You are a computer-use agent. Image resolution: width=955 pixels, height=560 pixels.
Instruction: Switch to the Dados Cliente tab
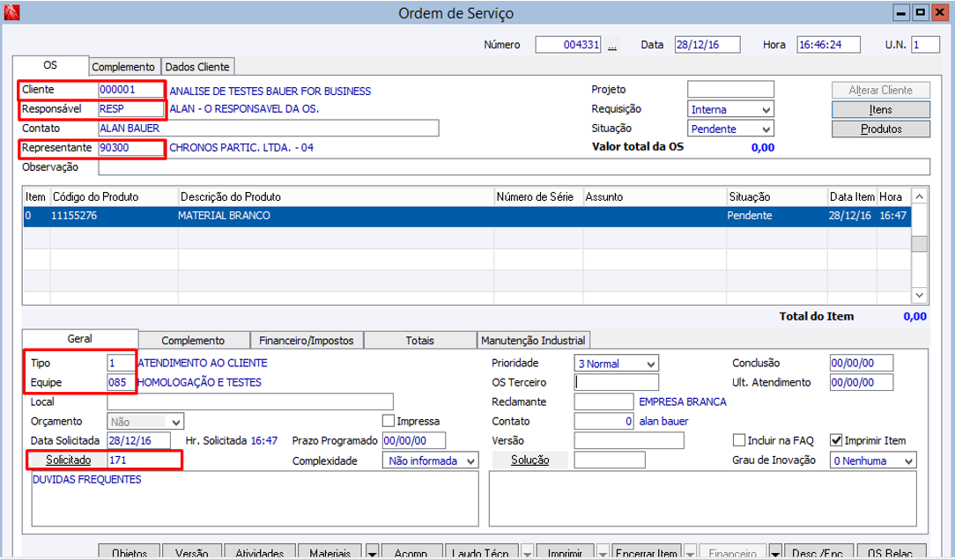[197, 67]
